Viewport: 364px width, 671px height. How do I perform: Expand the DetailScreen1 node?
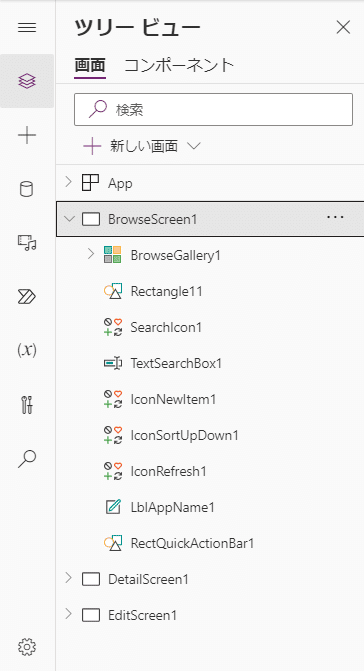[x=68, y=578]
